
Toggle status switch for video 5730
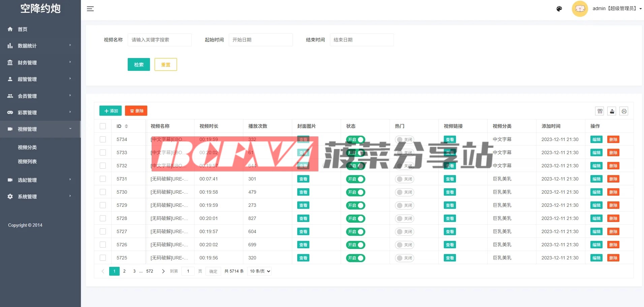pos(355,192)
